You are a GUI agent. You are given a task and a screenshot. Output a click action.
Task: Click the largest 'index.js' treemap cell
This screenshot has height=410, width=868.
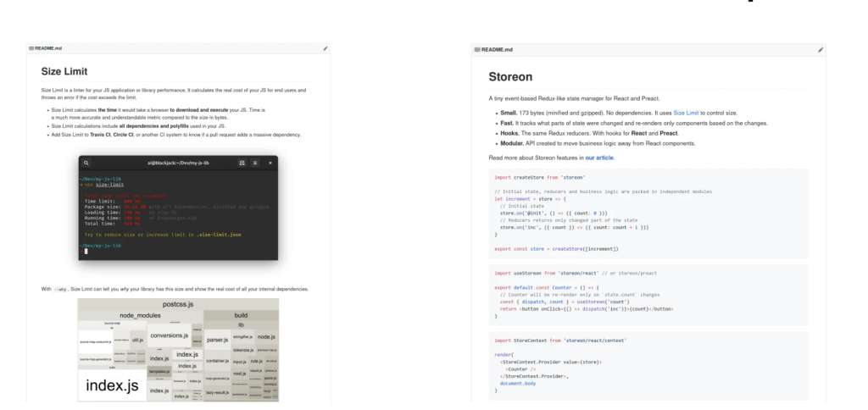tap(113, 385)
